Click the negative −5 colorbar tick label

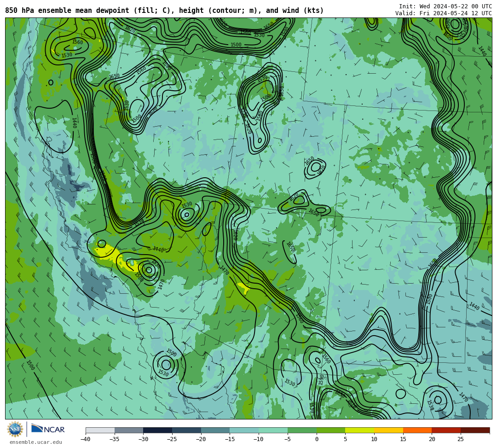(x=288, y=439)
